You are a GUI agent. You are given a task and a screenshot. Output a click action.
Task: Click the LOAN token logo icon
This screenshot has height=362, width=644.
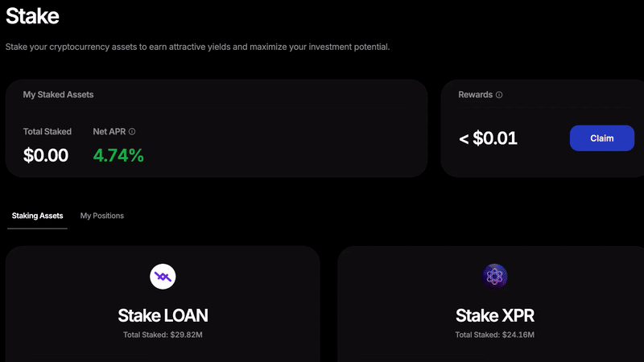coord(163,277)
